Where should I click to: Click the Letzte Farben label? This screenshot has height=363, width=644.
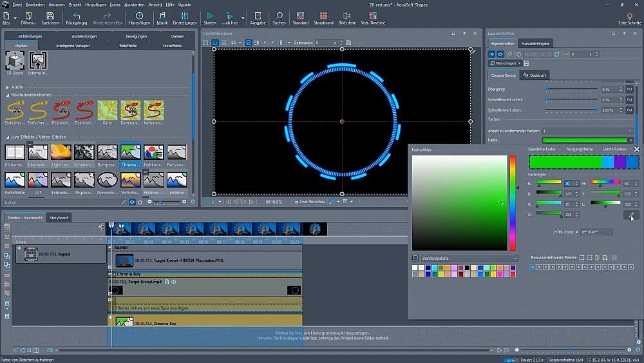click(x=614, y=149)
